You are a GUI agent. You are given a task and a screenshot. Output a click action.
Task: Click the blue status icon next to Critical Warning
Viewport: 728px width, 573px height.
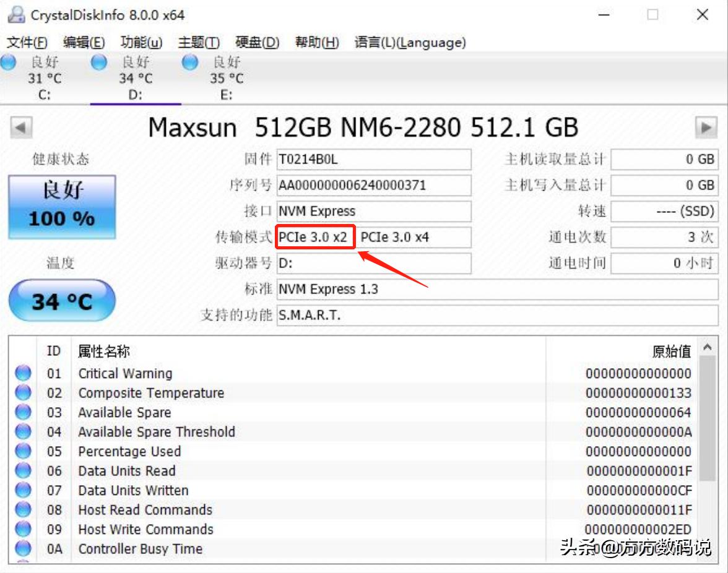coord(22,373)
